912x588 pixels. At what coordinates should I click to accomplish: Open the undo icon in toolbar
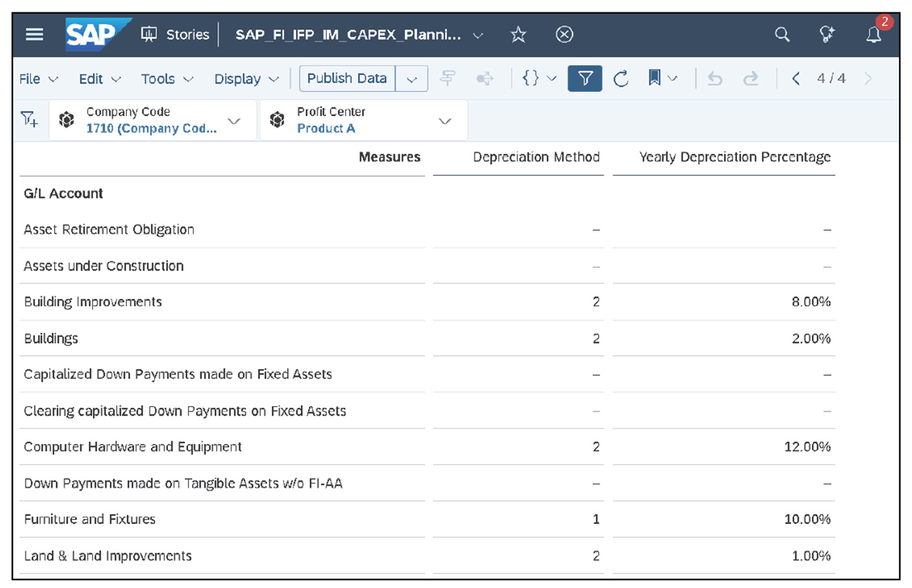(x=715, y=78)
